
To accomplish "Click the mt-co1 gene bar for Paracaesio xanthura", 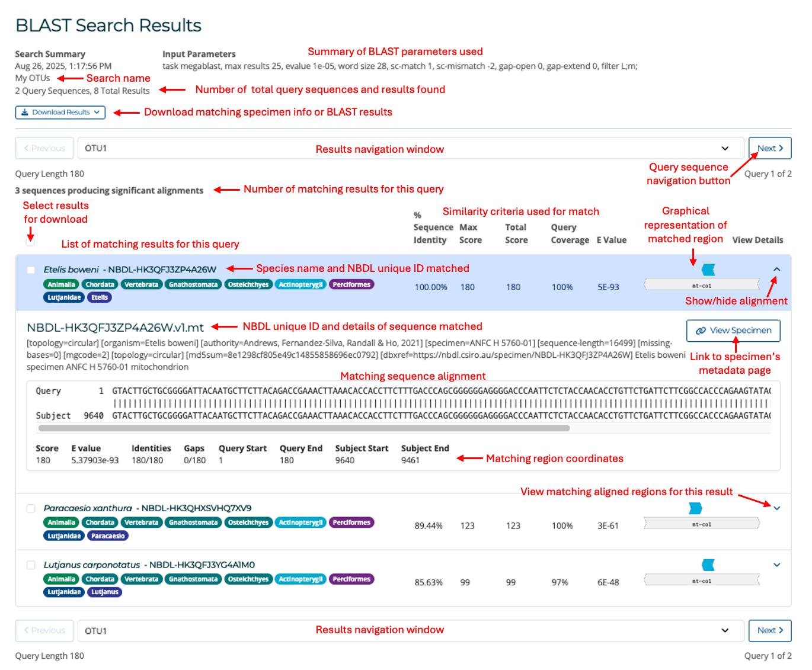I will click(x=702, y=524).
